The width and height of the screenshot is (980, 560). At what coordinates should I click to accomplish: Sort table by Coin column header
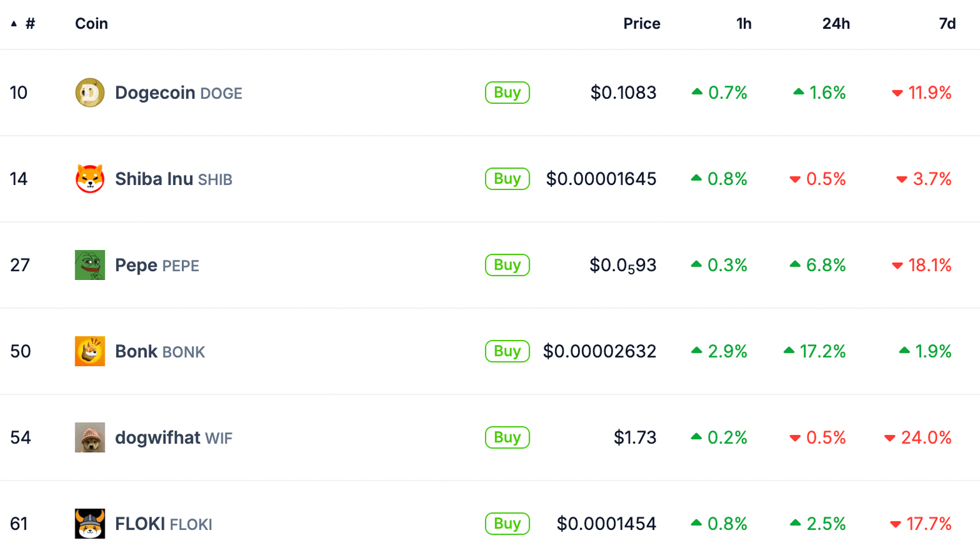point(91,24)
